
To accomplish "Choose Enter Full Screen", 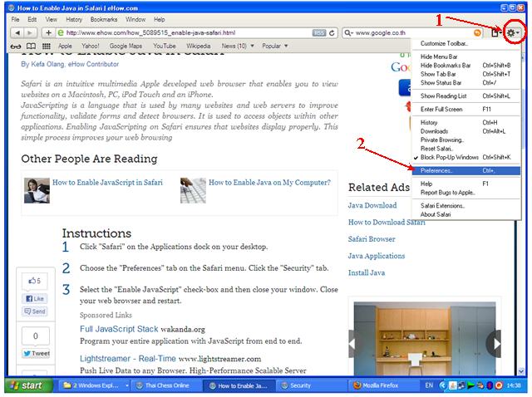I will 466,109.
